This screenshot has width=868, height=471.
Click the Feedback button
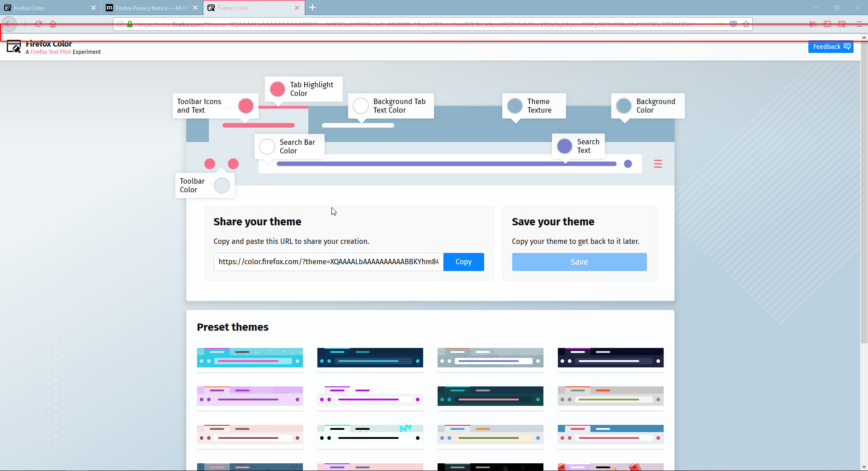coord(831,47)
